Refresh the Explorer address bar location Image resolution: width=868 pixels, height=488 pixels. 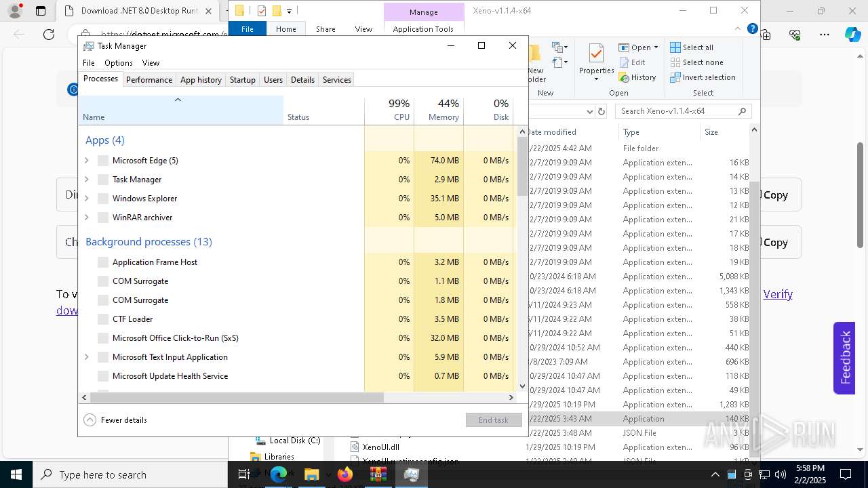point(601,111)
